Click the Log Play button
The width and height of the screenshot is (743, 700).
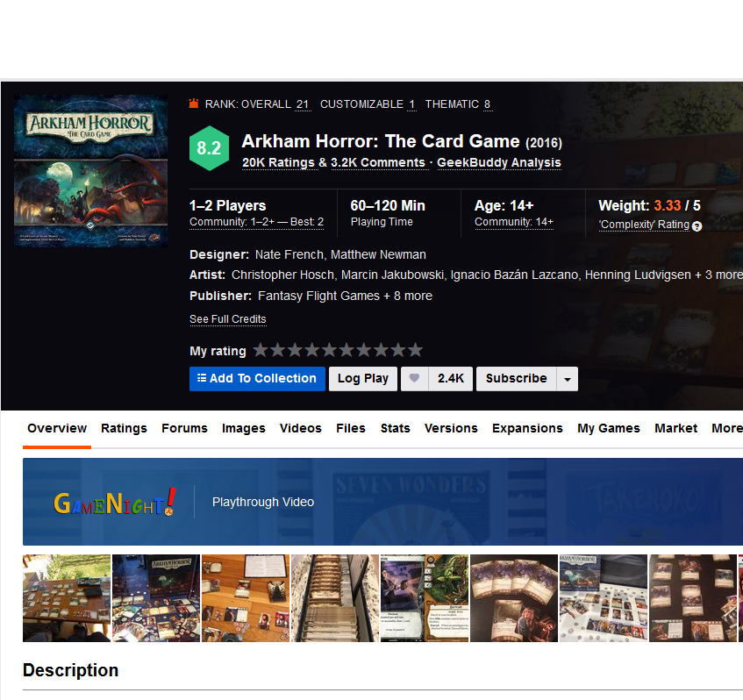[363, 379]
